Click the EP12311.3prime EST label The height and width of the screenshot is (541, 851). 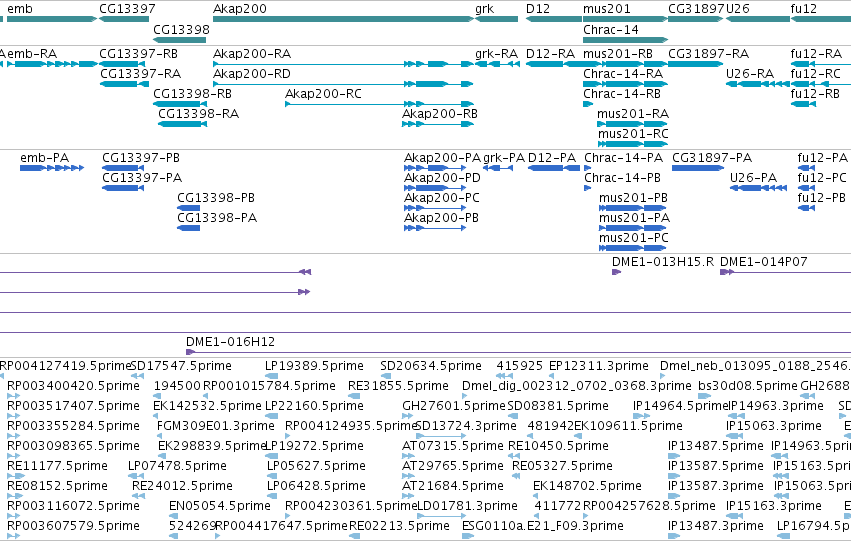point(599,366)
